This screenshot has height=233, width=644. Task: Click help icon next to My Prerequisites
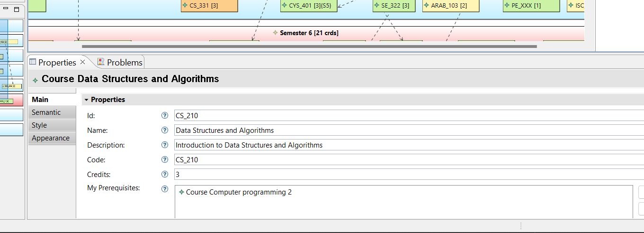pos(165,188)
